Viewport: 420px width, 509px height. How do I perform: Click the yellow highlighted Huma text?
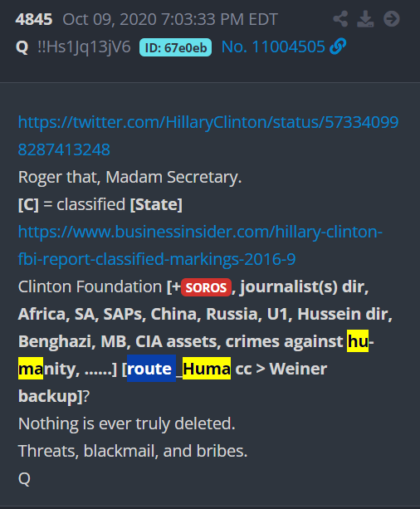[207, 369]
